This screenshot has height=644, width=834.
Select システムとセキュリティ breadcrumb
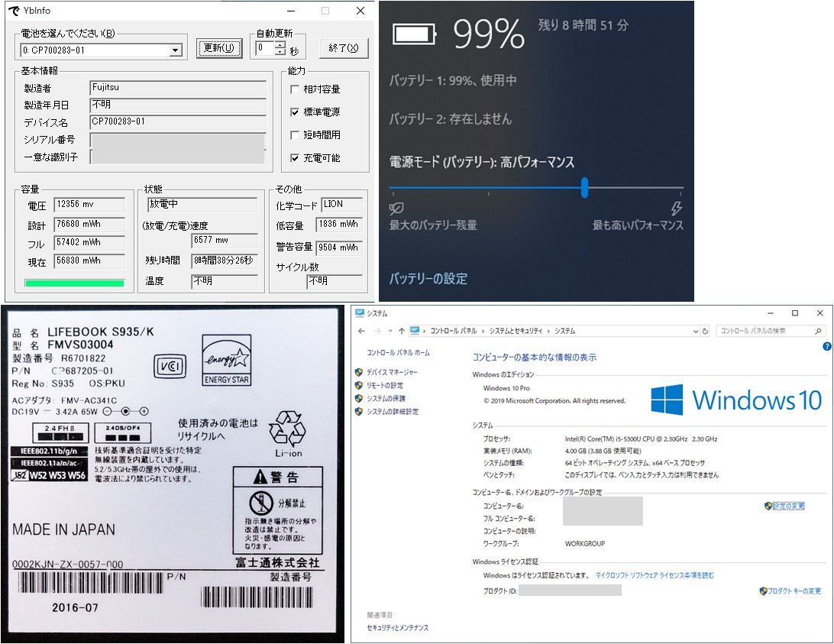point(516,331)
